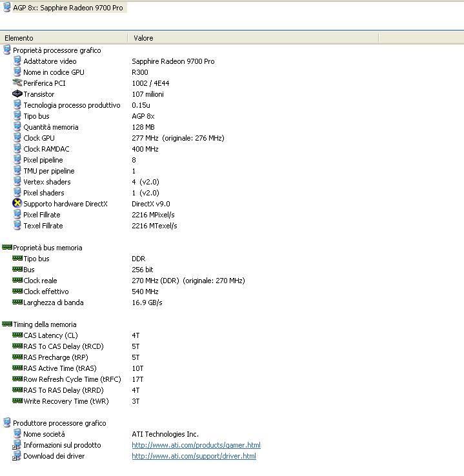Click the 2216 MPixel/s value
The image size is (464, 476).
point(153,215)
